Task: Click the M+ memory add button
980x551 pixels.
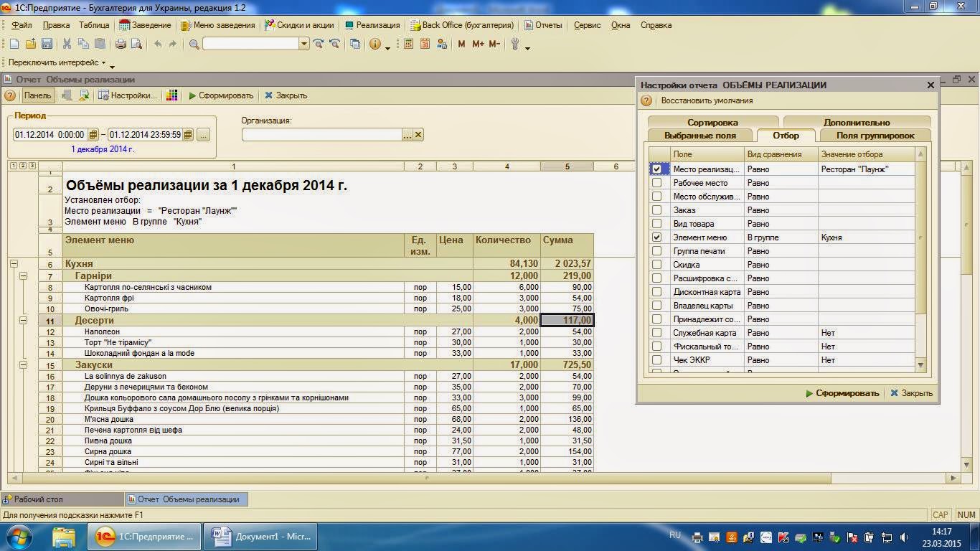Action: tap(478, 44)
